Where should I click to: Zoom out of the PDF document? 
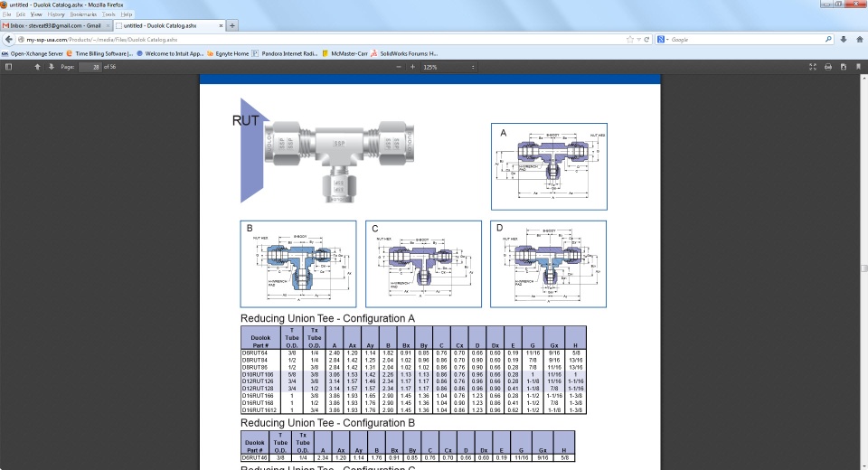399,67
